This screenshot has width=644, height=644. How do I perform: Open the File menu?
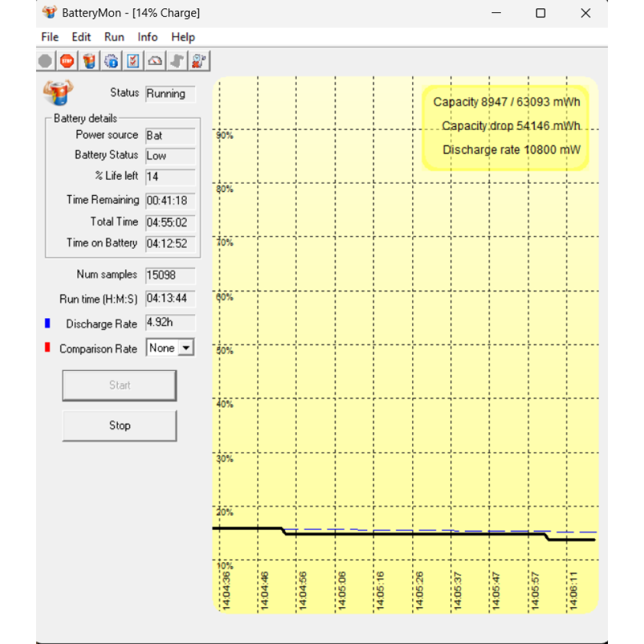point(50,37)
